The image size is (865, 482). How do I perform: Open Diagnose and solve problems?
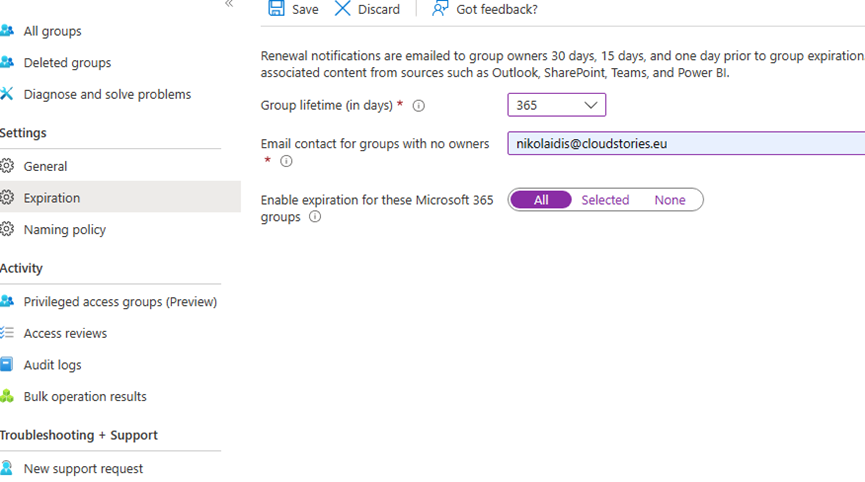tap(107, 95)
